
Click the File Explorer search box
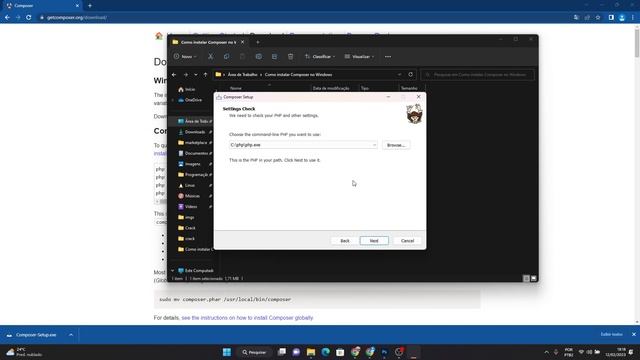coord(478,75)
